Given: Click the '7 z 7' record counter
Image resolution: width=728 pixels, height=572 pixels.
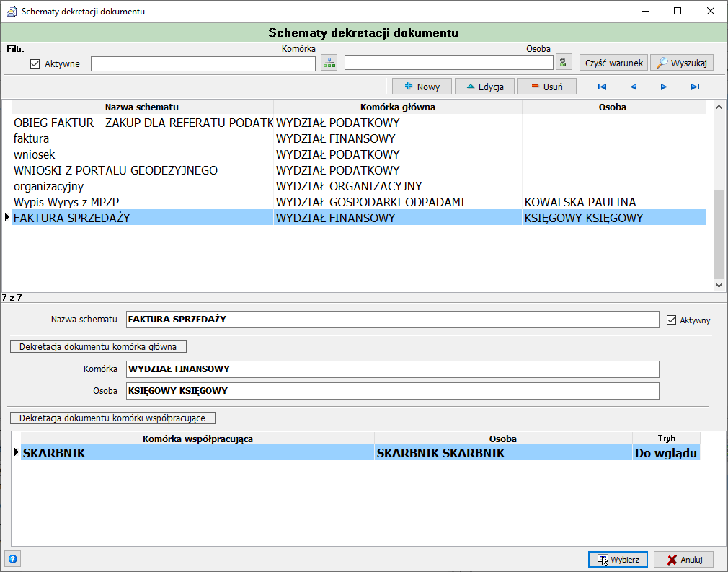Looking at the screenshot, I should coord(12,298).
